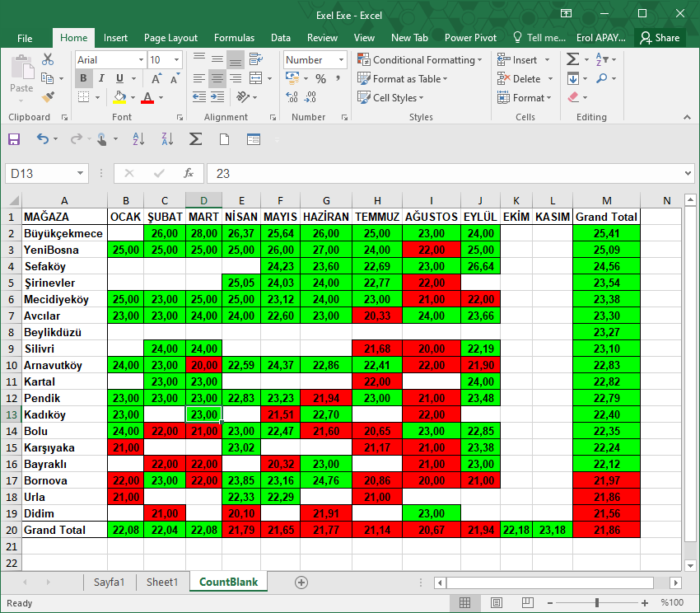
Task: Click the Wrap Text icon
Action: 256,59
